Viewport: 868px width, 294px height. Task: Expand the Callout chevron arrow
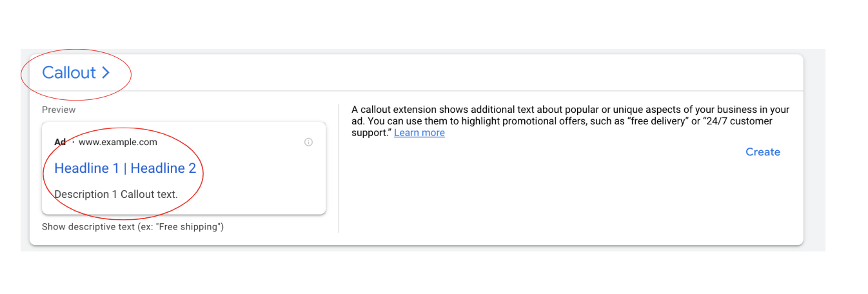tap(106, 73)
